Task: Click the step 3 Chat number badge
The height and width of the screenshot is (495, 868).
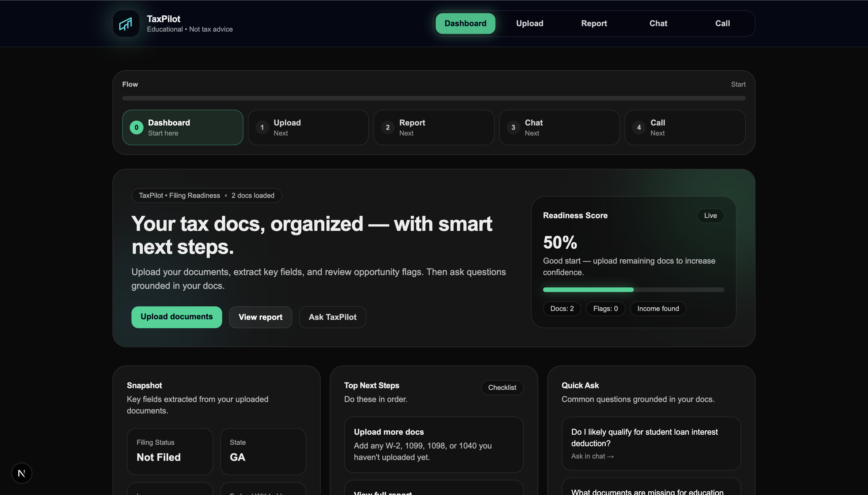Action: [513, 127]
